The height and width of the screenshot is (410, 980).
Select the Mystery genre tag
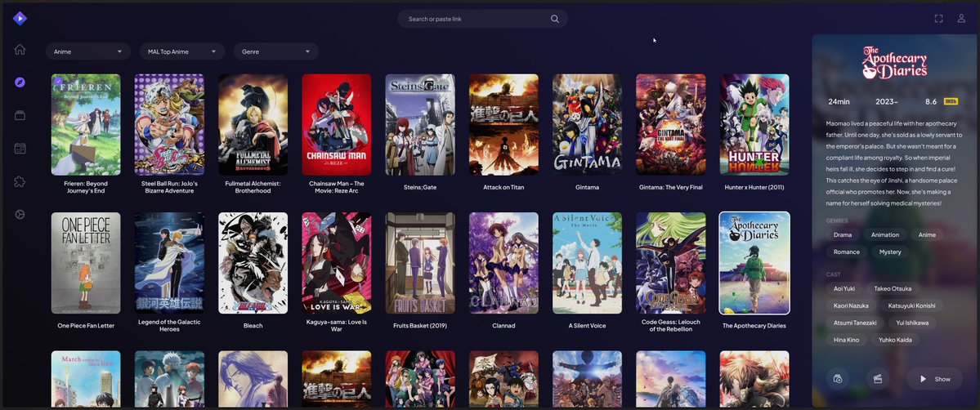click(x=890, y=252)
